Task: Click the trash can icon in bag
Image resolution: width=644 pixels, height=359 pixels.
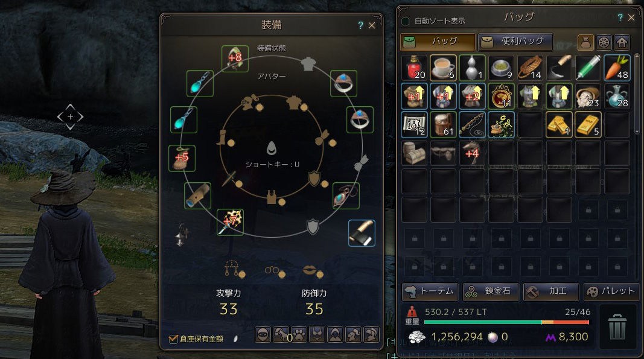Action: [x=617, y=327]
